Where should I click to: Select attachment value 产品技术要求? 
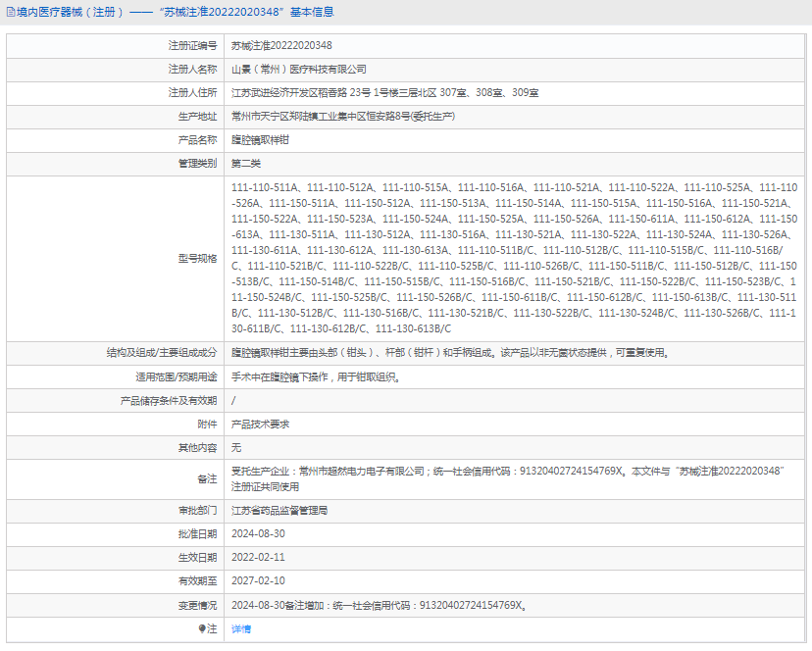click(260, 425)
